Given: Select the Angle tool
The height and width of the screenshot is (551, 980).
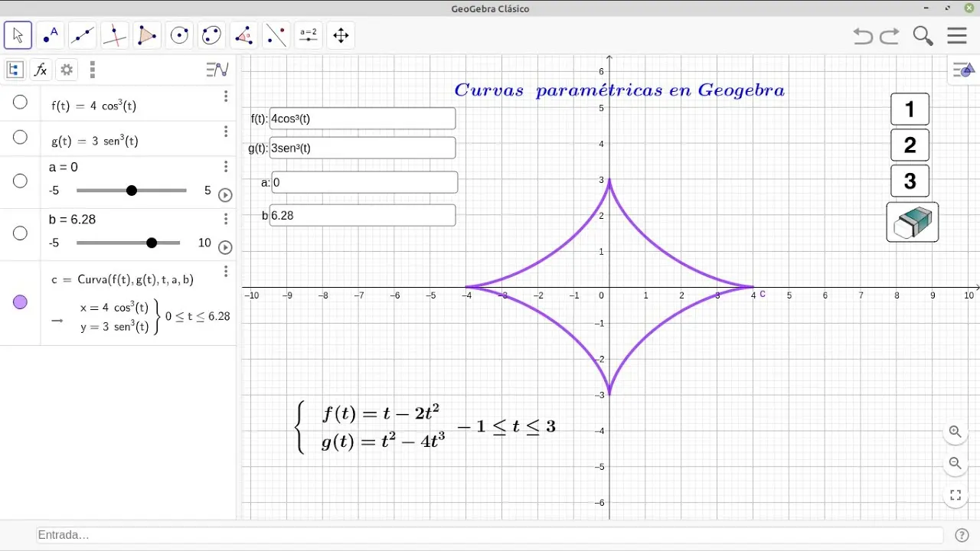Looking at the screenshot, I should pyautogui.click(x=244, y=35).
